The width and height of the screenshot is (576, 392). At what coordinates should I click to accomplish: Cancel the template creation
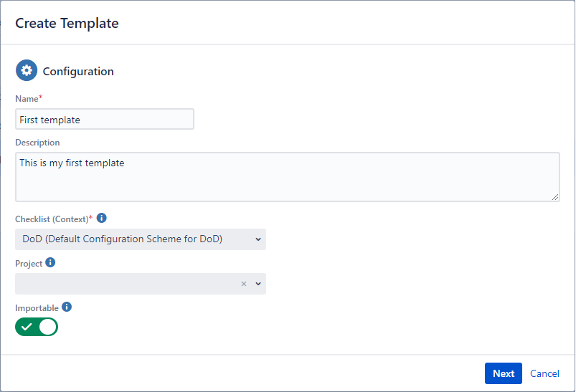pyautogui.click(x=544, y=373)
